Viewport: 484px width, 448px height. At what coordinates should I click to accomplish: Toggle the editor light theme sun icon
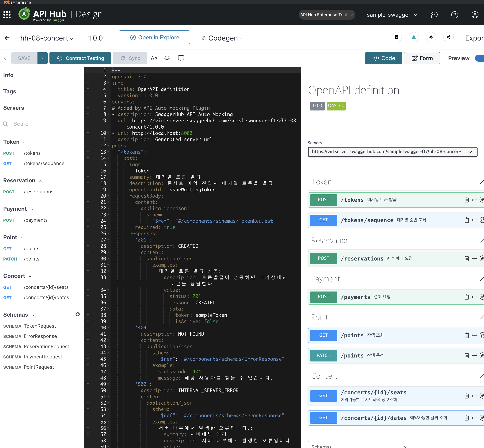tap(167, 58)
